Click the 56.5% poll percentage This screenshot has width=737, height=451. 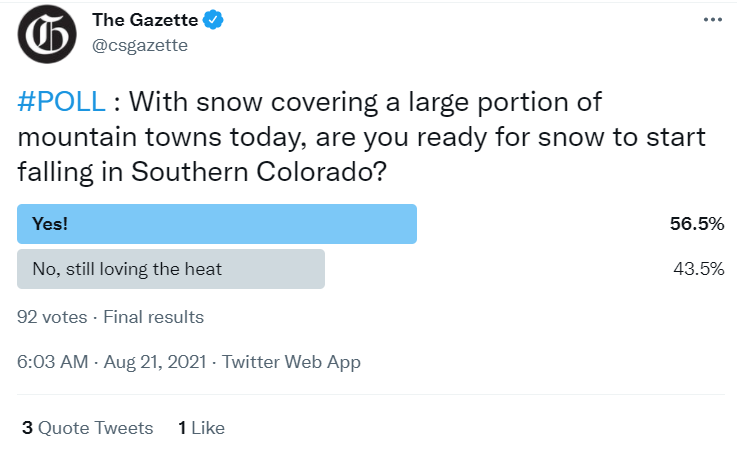click(696, 224)
